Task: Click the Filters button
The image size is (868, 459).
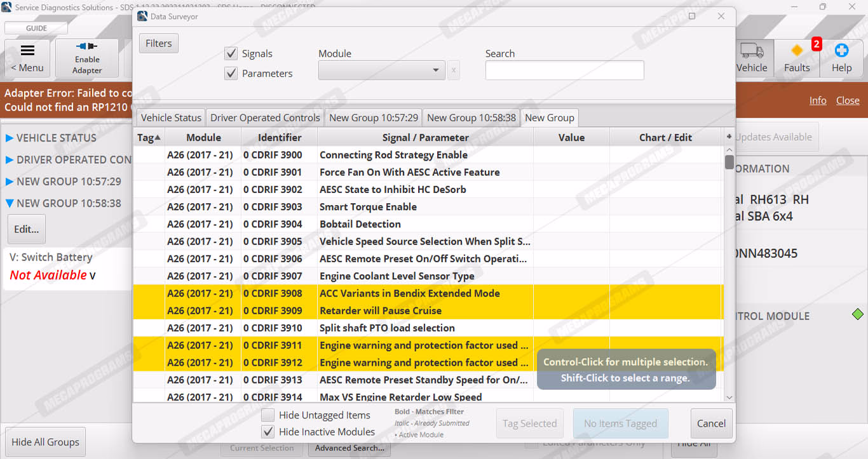Action: pyautogui.click(x=159, y=43)
